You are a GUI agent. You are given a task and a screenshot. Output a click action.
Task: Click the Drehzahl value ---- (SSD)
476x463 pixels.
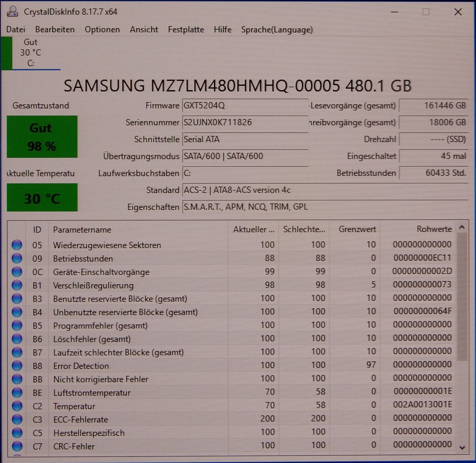[434, 139]
